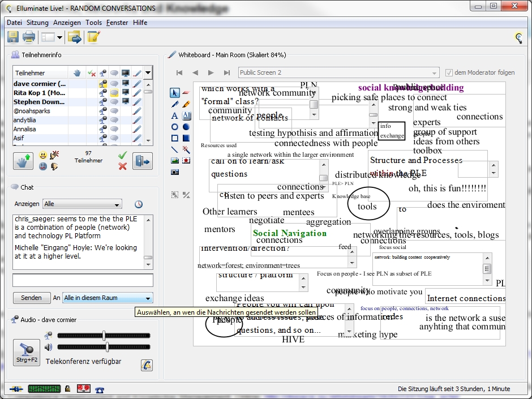The width and height of the screenshot is (532, 399).
Task: Select the hollow rectangle tool
Action: point(175,138)
